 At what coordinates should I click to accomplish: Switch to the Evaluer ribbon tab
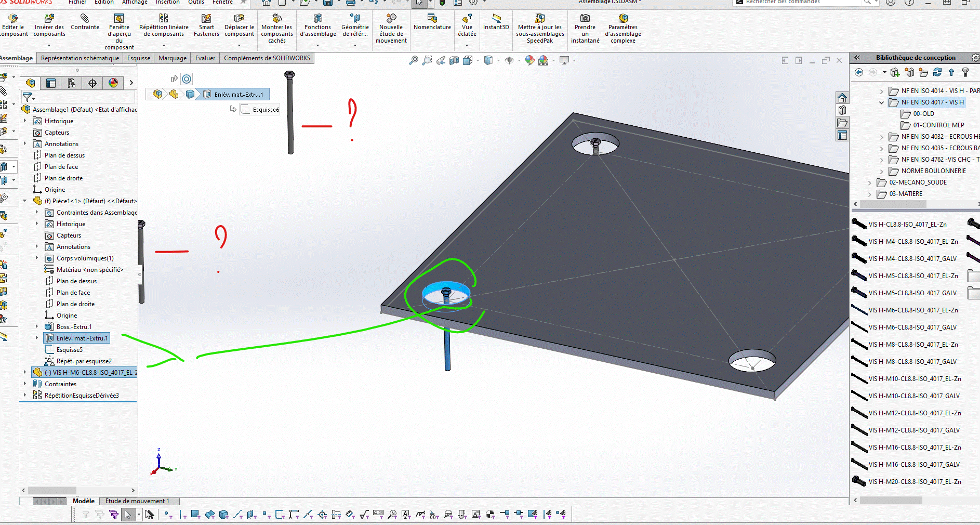tap(205, 58)
